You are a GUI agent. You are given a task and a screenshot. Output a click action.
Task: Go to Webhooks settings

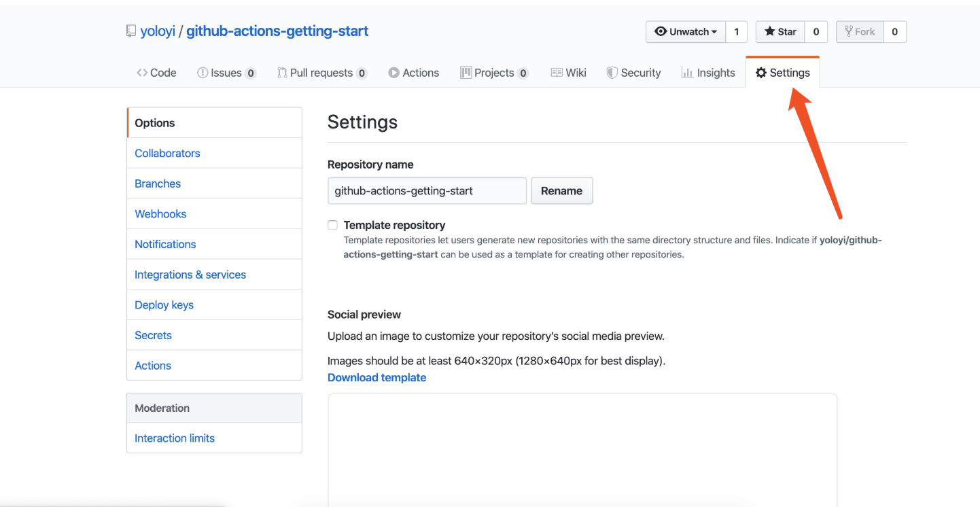[x=214, y=213]
